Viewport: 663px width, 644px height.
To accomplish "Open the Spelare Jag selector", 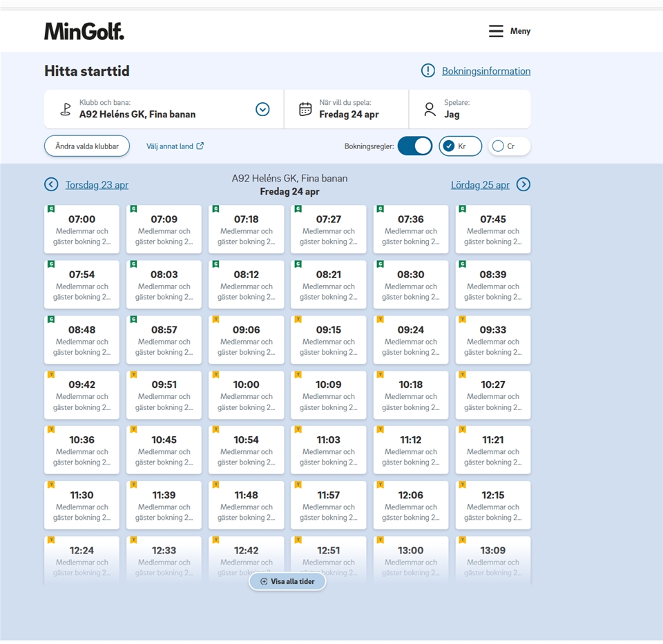I will point(470,109).
